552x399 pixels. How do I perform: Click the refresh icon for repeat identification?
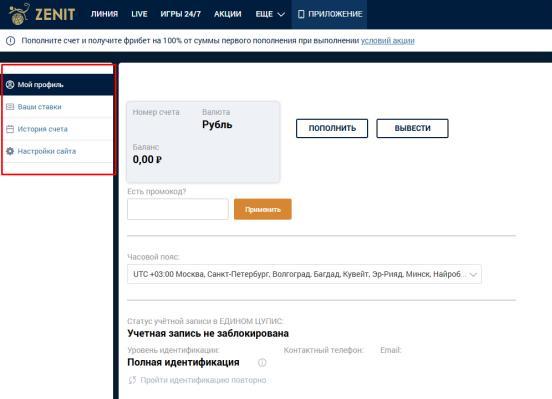132,380
